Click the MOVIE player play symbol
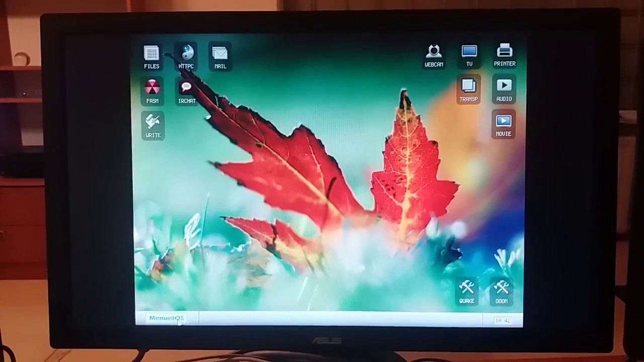This screenshot has height=362, width=644. click(x=503, y=120)
